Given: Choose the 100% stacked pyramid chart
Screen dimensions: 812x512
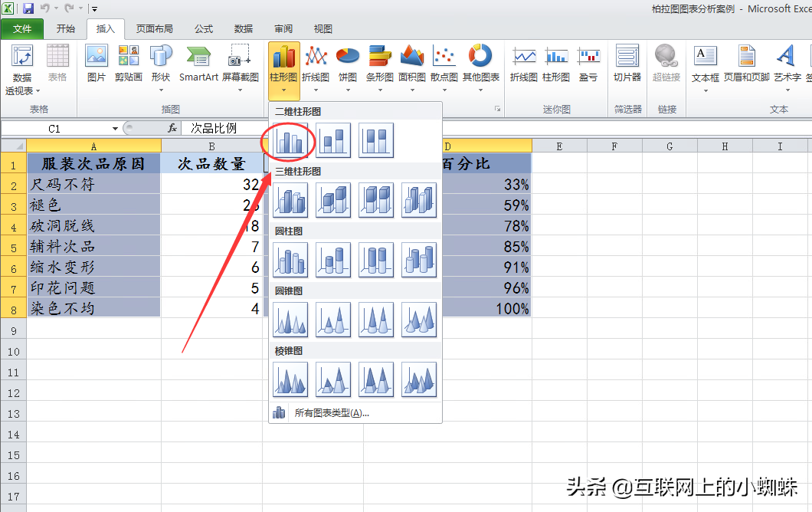Looking at the screenshot, I should (376, 380).
